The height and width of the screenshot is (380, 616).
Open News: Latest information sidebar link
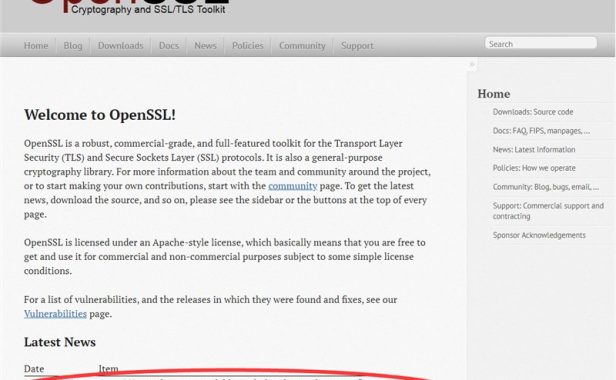(534, 149)
